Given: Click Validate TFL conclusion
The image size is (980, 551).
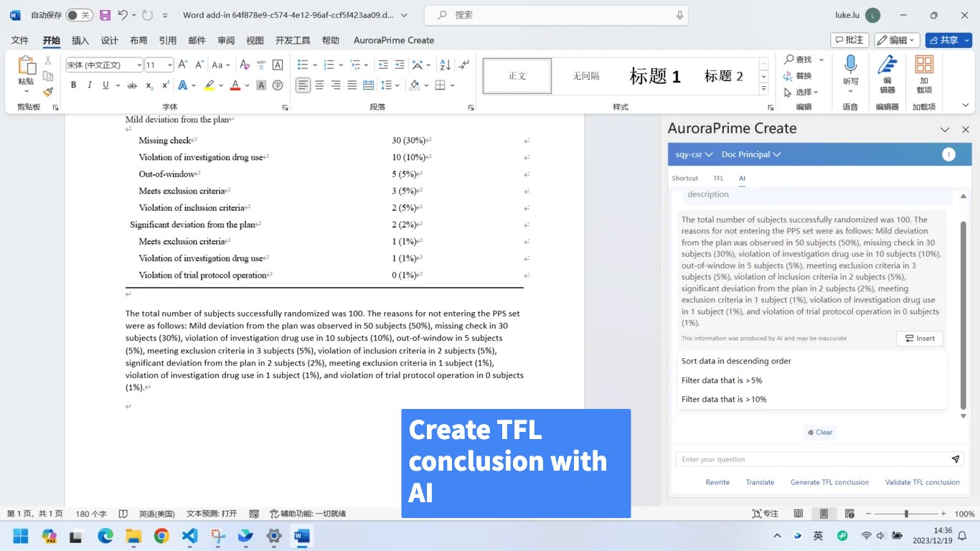Looking at the screenshot, I should point(922,482).
